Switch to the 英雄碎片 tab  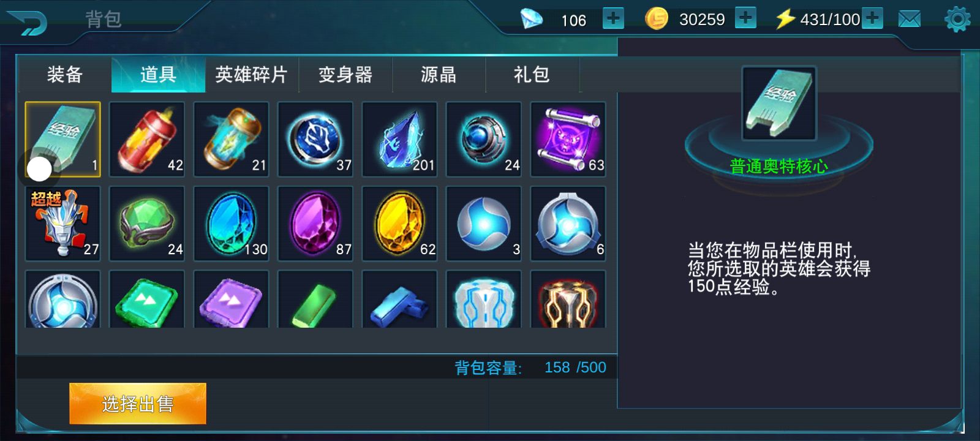252,75
